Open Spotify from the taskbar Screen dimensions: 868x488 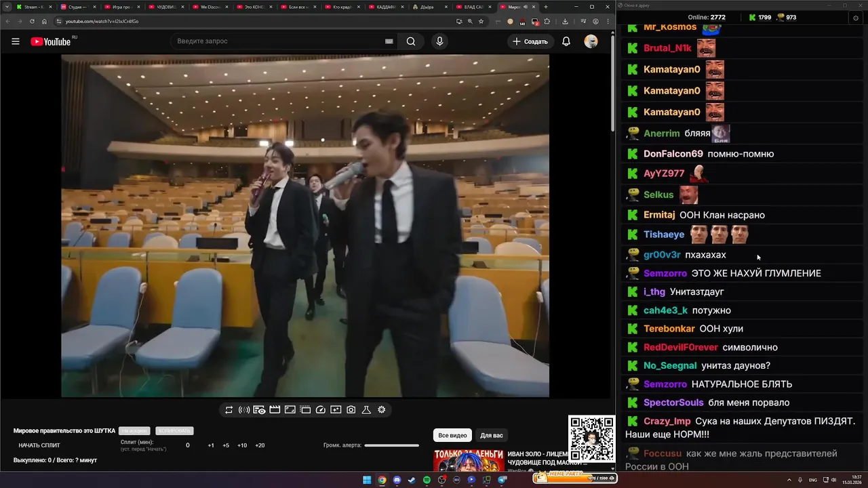(x=427, y=480)
